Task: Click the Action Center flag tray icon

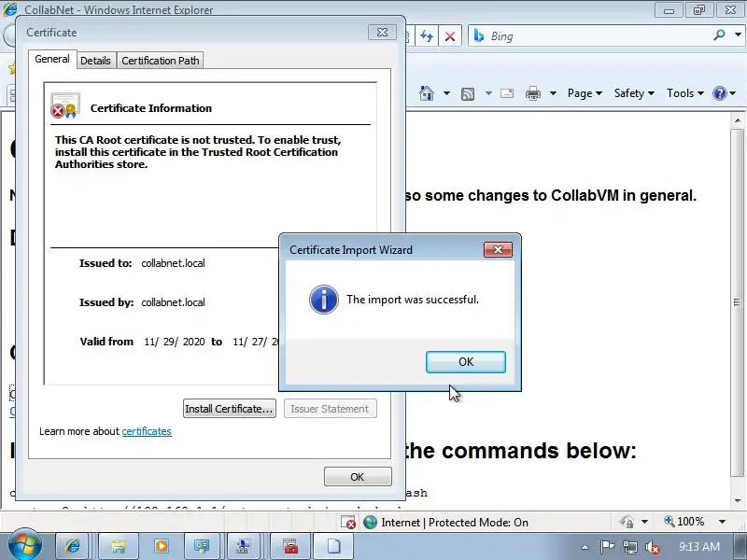Action: point(607,547)
